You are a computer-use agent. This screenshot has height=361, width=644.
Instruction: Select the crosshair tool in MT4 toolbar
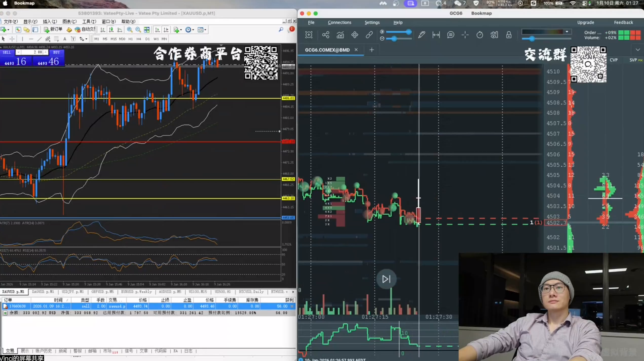click(12, 39)
